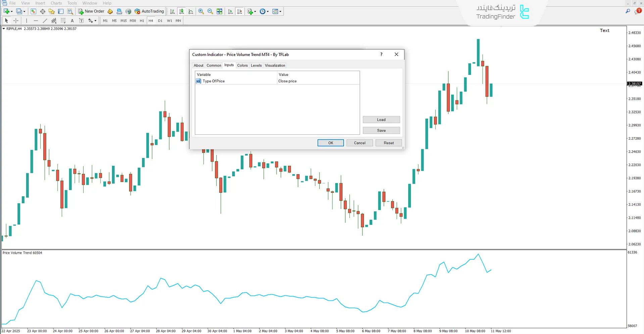Open the Periods dropdown arrow
The image size is (644, 334).
268,11
